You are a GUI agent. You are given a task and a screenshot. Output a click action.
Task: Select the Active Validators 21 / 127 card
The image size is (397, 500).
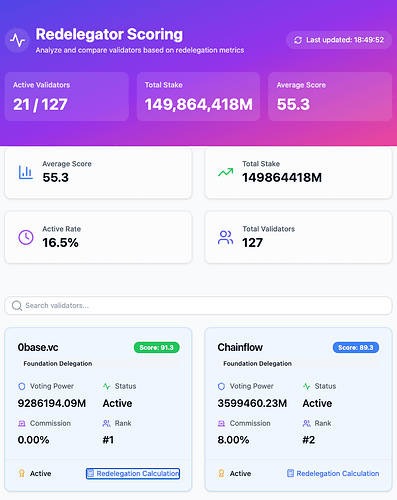pos(67,96)
